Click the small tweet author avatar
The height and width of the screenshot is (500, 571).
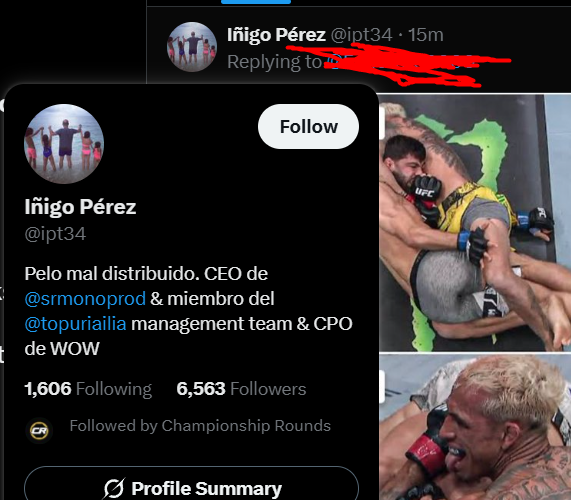tap(192, 47)
